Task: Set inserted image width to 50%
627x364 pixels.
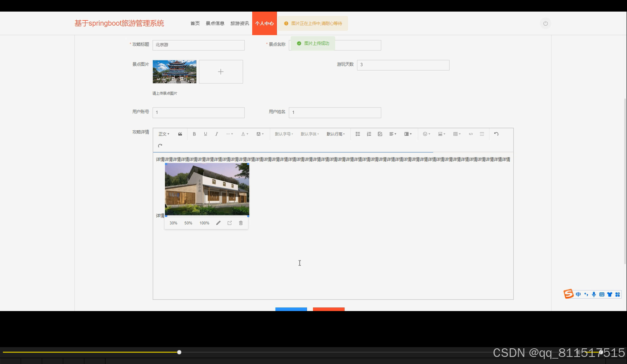Action: (x=188, y=223)
